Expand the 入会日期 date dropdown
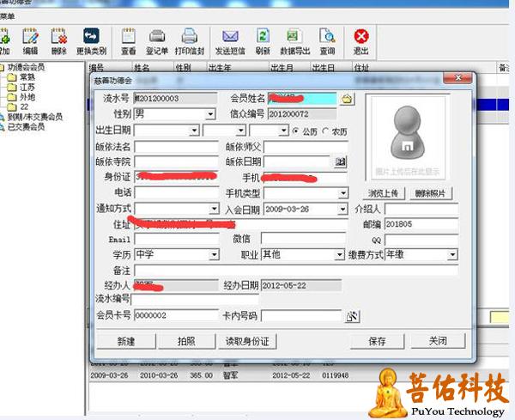Screen dimensions: 515x420 tap(341, 209)
